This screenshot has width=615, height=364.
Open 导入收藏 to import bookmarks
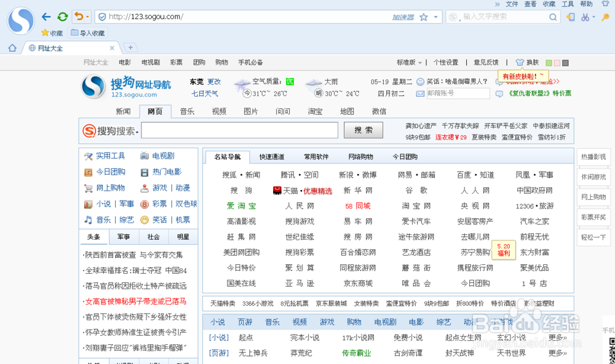[x=86, y=33]
